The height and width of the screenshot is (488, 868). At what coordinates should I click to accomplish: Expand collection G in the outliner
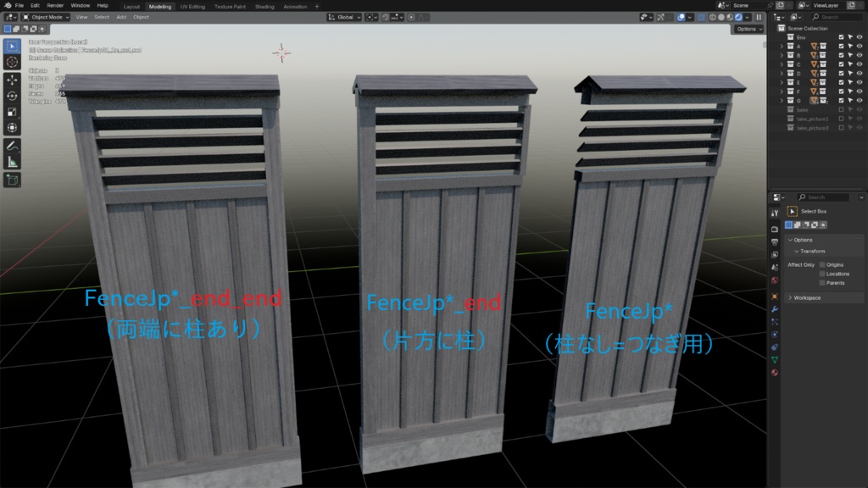click(782, 101)
